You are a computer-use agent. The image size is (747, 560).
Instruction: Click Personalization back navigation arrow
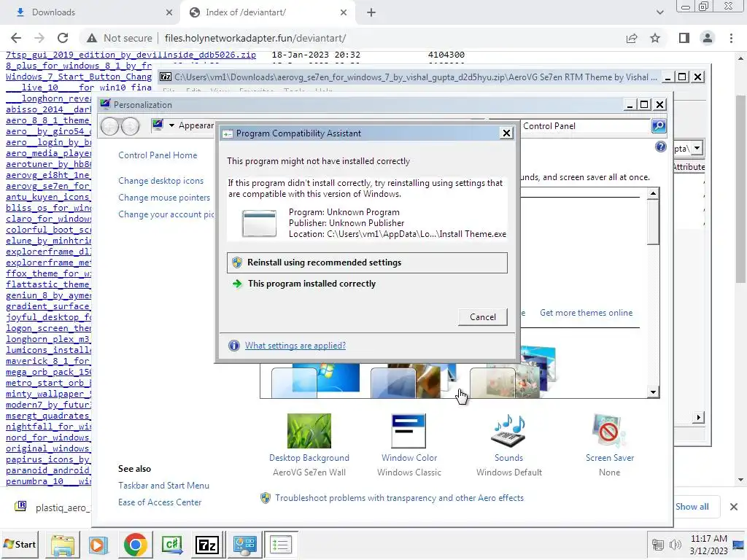pyautogui.click(x=109, y=127)
